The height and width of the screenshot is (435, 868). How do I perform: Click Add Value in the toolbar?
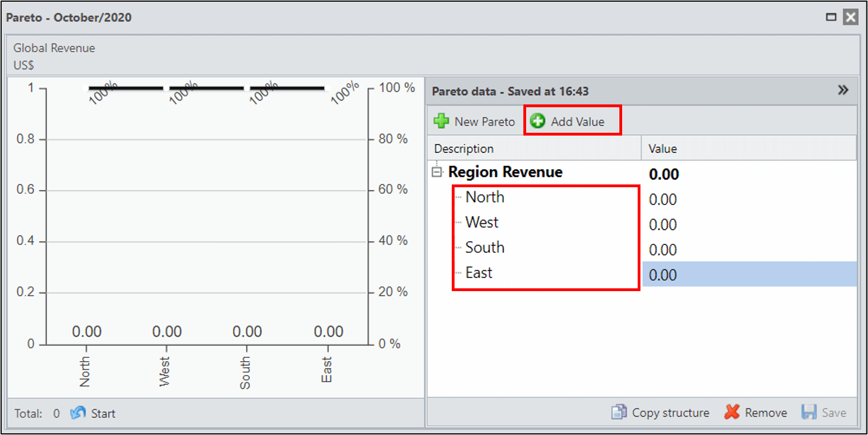pos(568,121)
